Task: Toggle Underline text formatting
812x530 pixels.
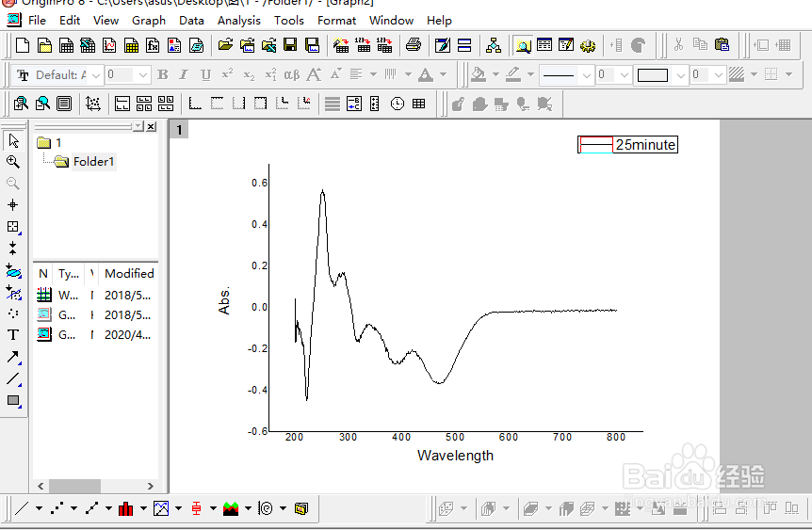Action: 205,75
